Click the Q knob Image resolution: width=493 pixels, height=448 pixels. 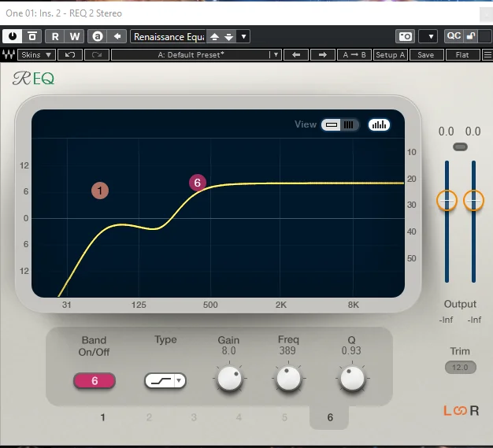(352, 379)
